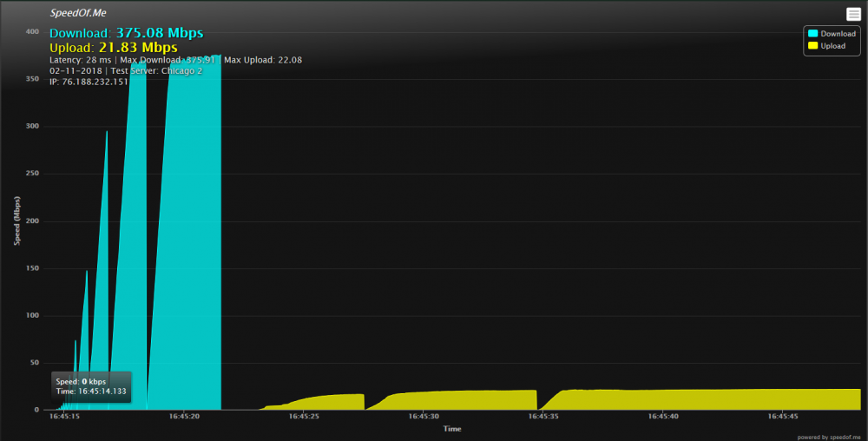Click the 16:45:40 time axis label
This screenshot has height=441, width=868.
tap(663, 417)
